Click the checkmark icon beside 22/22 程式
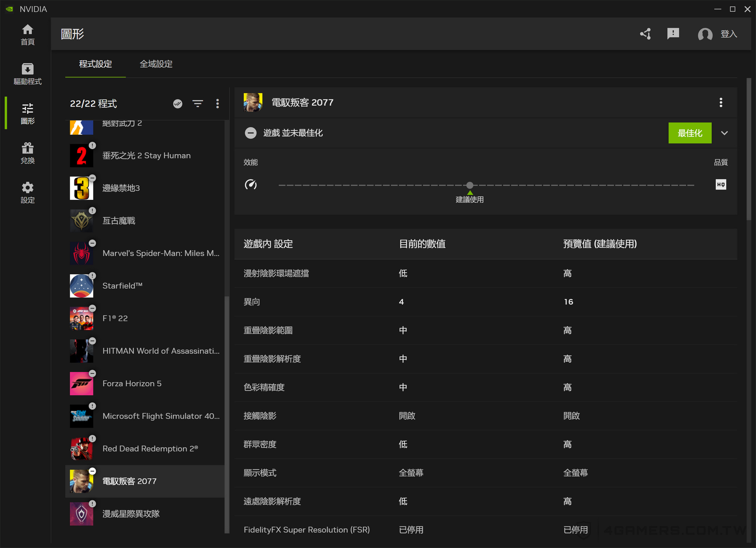The width and height of the screenshot is (756, 548). point(178,104)
